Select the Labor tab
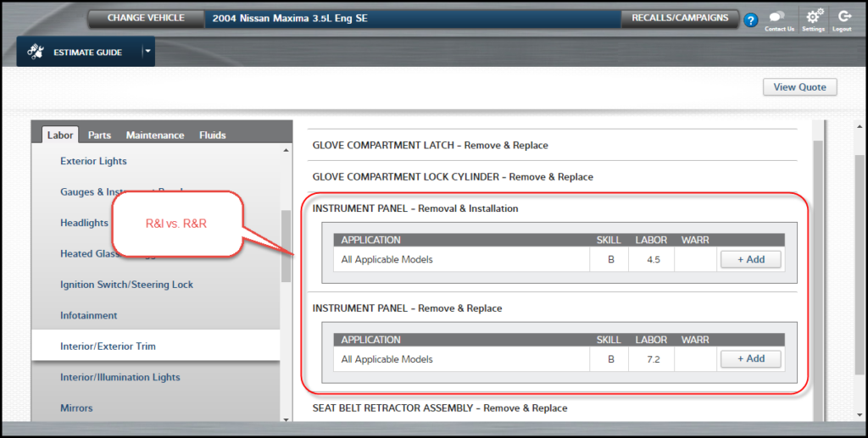Image resolution: width=868 pixels, height=438 pixels. click(x=60, y=135)
